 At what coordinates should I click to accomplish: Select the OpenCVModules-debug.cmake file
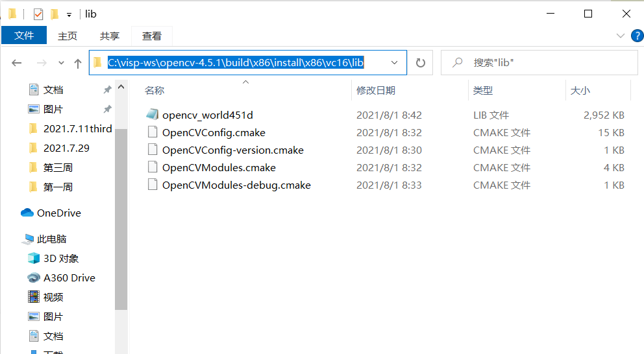[236, 185]
